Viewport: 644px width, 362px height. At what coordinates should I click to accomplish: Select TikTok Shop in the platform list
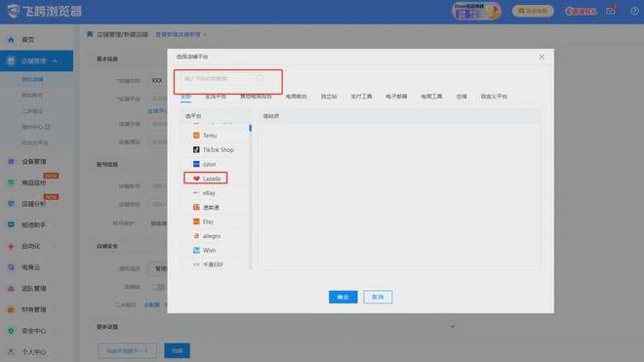216,149
